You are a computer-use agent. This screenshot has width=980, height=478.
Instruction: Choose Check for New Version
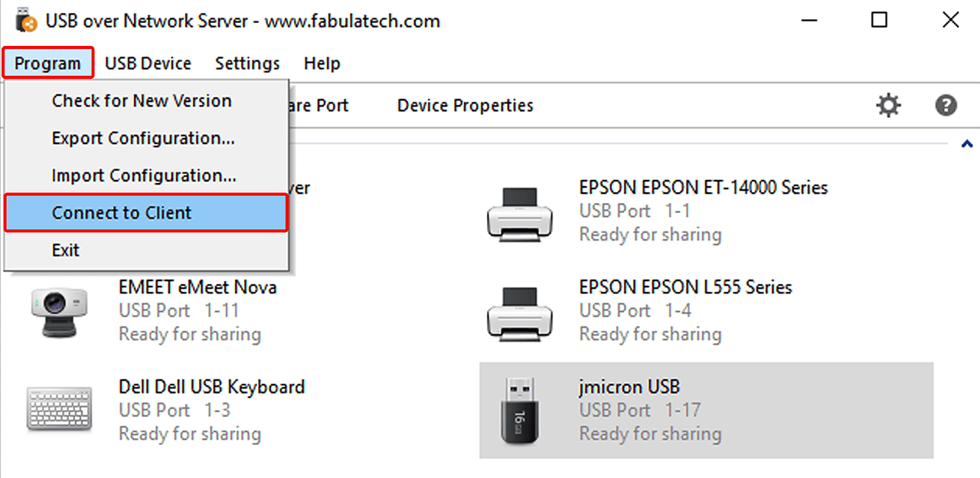142,100
